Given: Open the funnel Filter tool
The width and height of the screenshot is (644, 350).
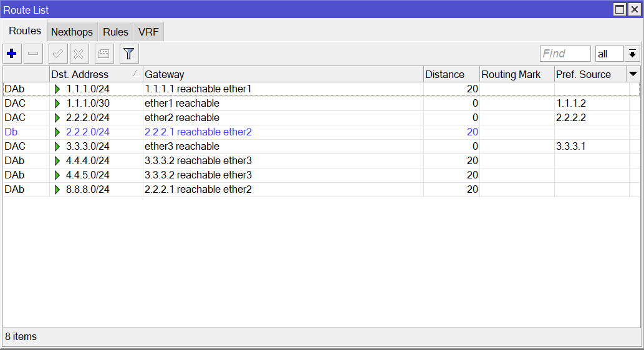Looking at the screenshot, I should [x=129, y=54].
